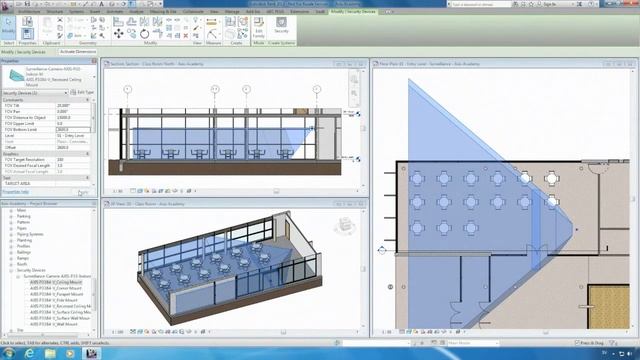640x360 pixels.
Task: Click the FOV Distance to Object value
Action: pos(73,118)
